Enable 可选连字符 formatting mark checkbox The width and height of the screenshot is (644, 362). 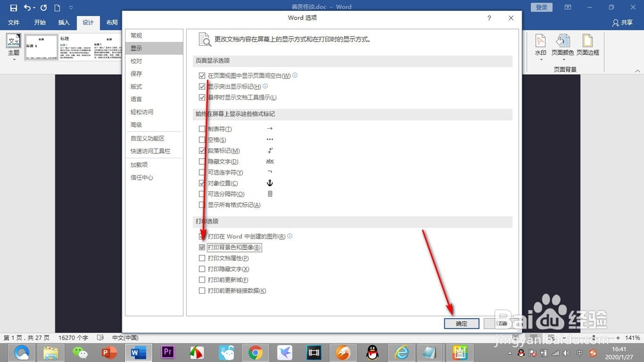click(202, 172)
